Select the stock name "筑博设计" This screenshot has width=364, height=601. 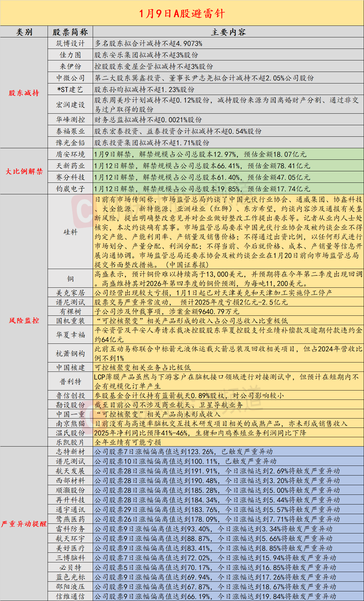(x=70, y=44)
